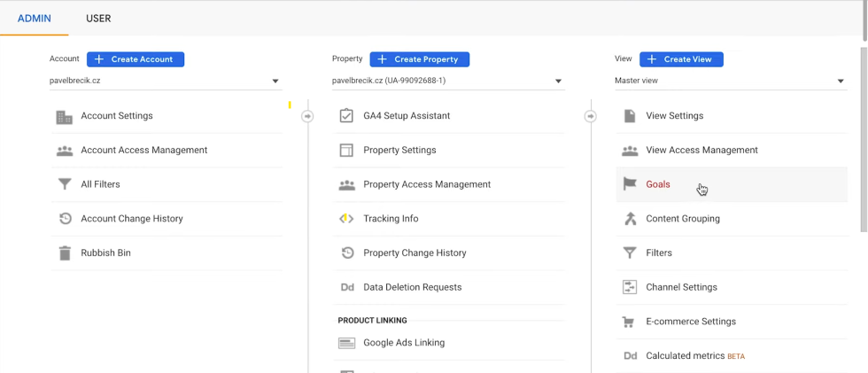
Task: Switch to the USER tab
Action: (98, 19)
